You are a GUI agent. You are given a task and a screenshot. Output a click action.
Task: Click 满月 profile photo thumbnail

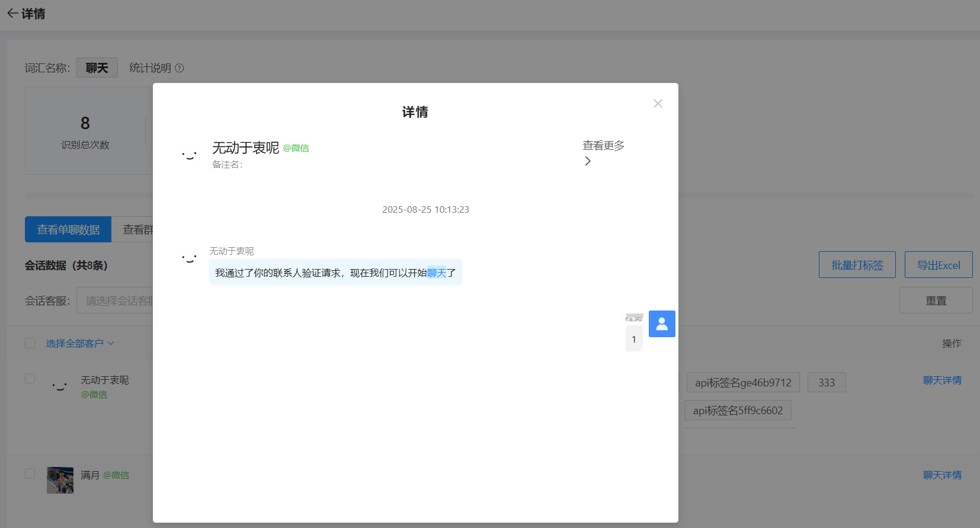click(60, 480)
